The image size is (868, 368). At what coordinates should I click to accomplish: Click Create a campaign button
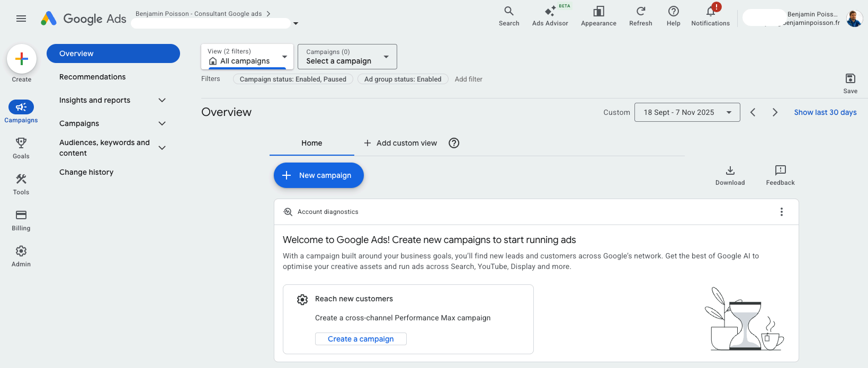pyautogui.click(x=361, y=339)
